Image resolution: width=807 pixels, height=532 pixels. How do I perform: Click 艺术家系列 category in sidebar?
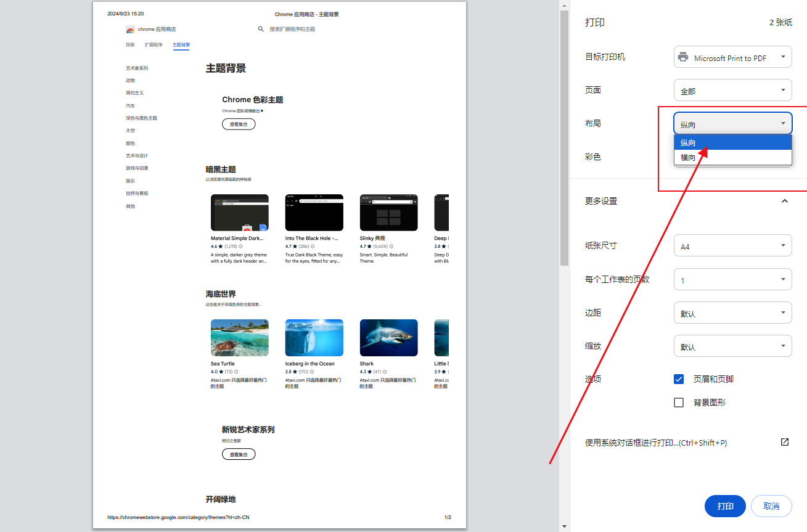(137, 68)
